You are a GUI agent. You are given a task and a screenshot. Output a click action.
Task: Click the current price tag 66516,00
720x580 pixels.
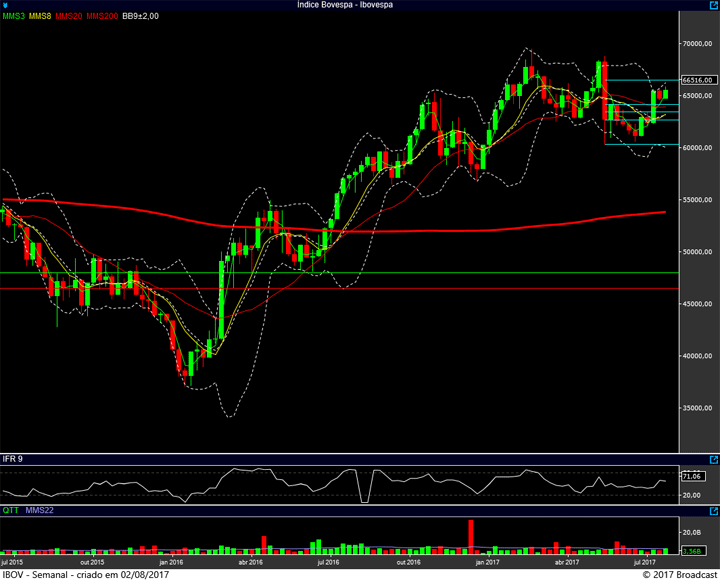pos(697,80)
